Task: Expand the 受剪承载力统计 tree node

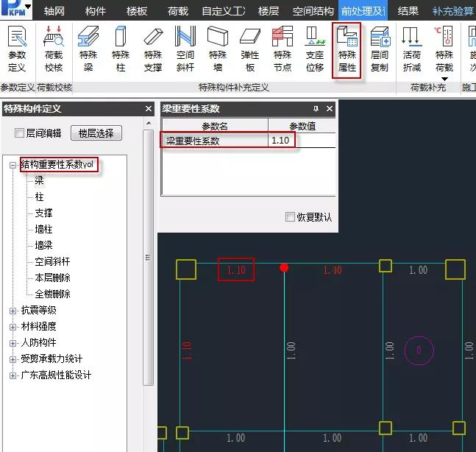Action: coord(13,359)
